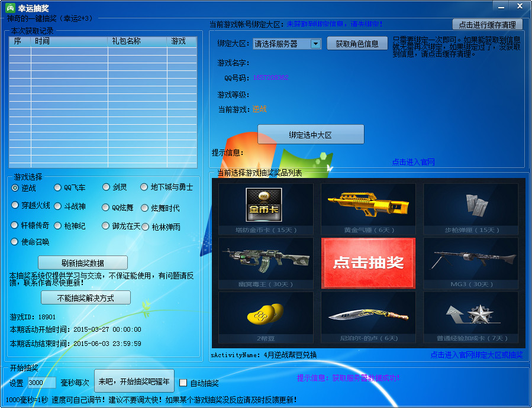This screenshot has width=532, height=408.
Task: Click the 游戏 column header
Action: point(182,41)
